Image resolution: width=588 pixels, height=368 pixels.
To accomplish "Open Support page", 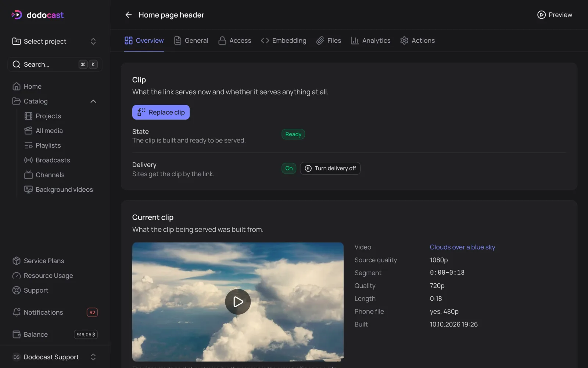I will tap(55, 290).
